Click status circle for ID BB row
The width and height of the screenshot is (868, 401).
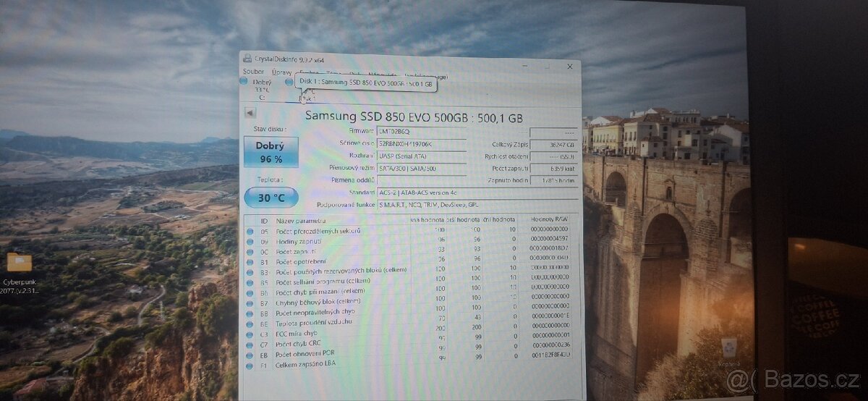tap(251, 313)
